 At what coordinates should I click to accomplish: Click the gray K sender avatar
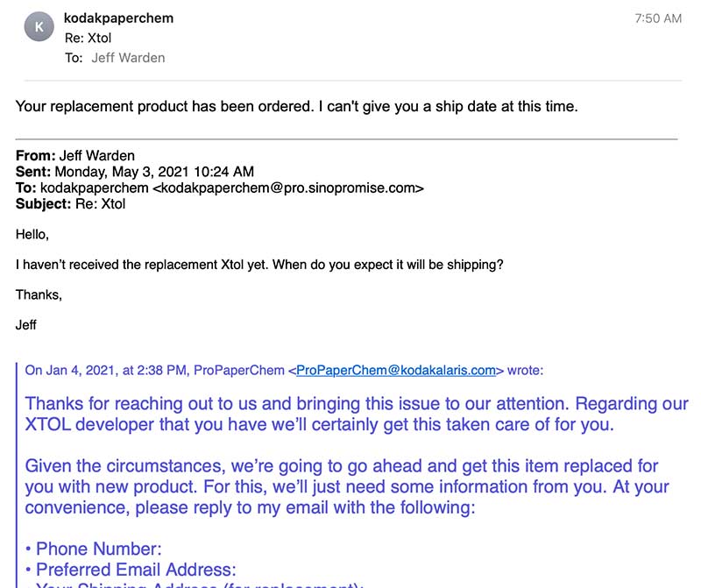38,27
